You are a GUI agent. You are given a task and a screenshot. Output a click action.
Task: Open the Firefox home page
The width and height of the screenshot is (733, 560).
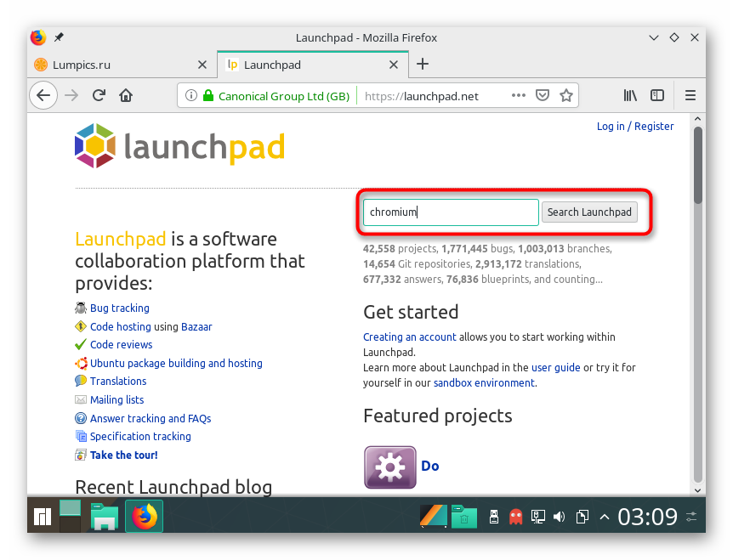click(x=126, y=96)
